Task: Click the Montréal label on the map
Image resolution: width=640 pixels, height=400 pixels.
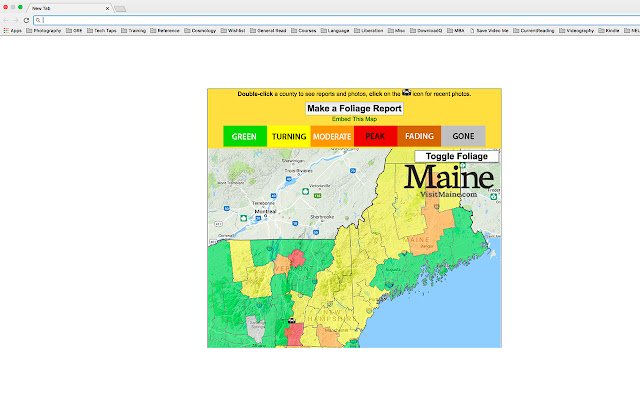Action: coord(265,211)
